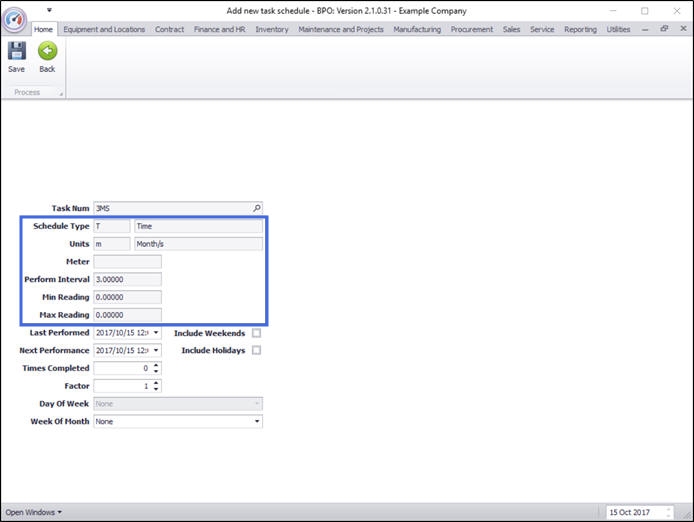This screenshot has height=522, width=694.
Task: Increase the Factor spinner value
Action: 156,383
